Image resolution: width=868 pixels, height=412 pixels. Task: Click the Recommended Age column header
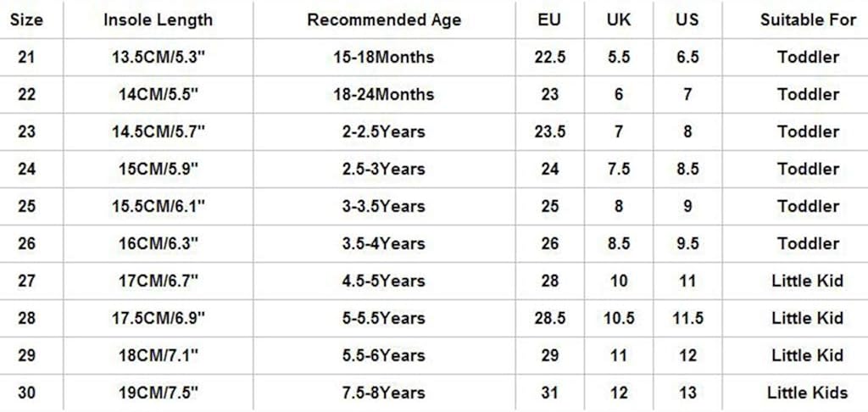[x=384, y=19]
